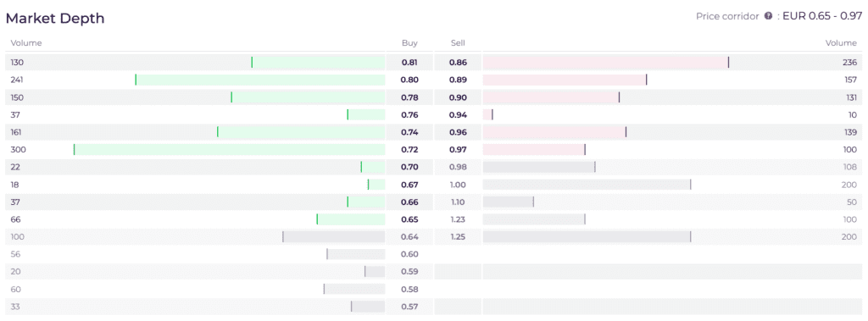Click the green bar for buy volume 300
This screenshot has width=868, height=321.
[x=229, y=149]
